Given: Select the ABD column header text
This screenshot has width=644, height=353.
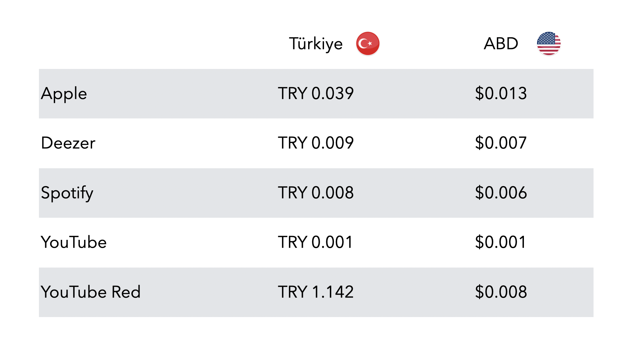Looking at the screenshot, I should pyautogui.click(x=501, y=44).
